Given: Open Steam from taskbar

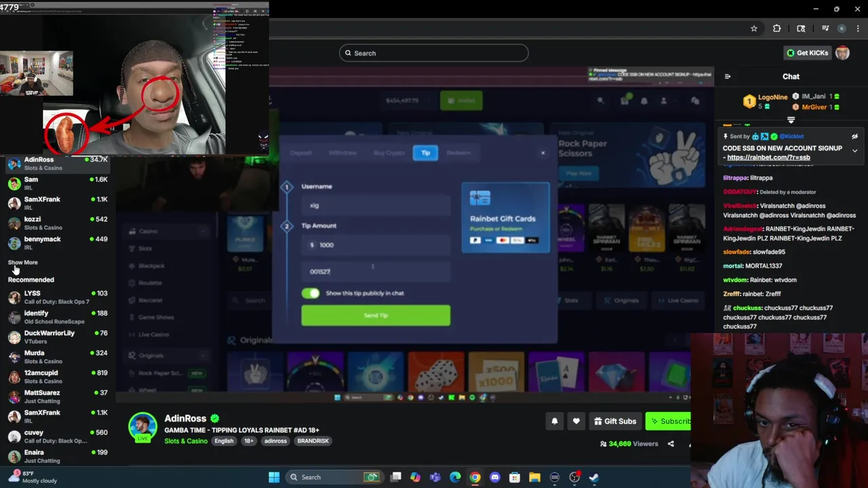Looking at the screenshot, I should (x=594, y=477).
